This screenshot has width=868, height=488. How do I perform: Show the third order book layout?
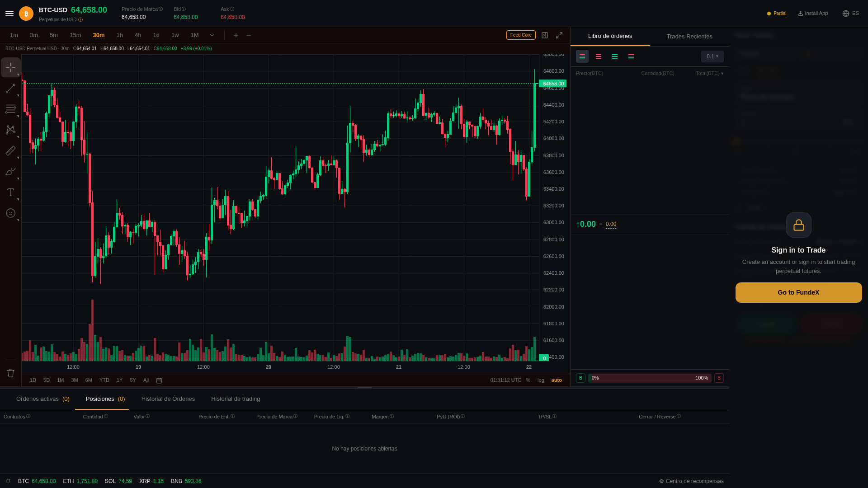click(x=615, y=56)
